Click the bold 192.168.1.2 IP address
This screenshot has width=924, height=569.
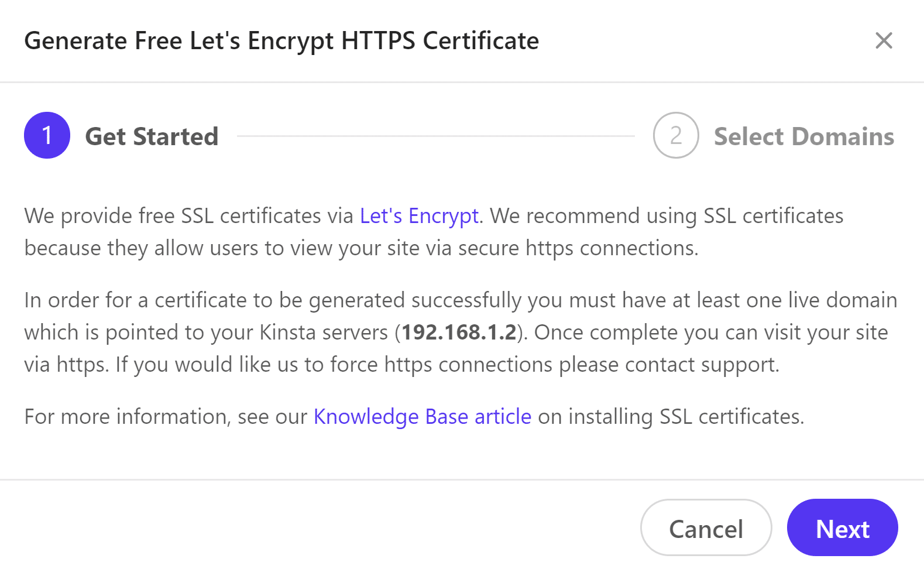coord(459,333)
